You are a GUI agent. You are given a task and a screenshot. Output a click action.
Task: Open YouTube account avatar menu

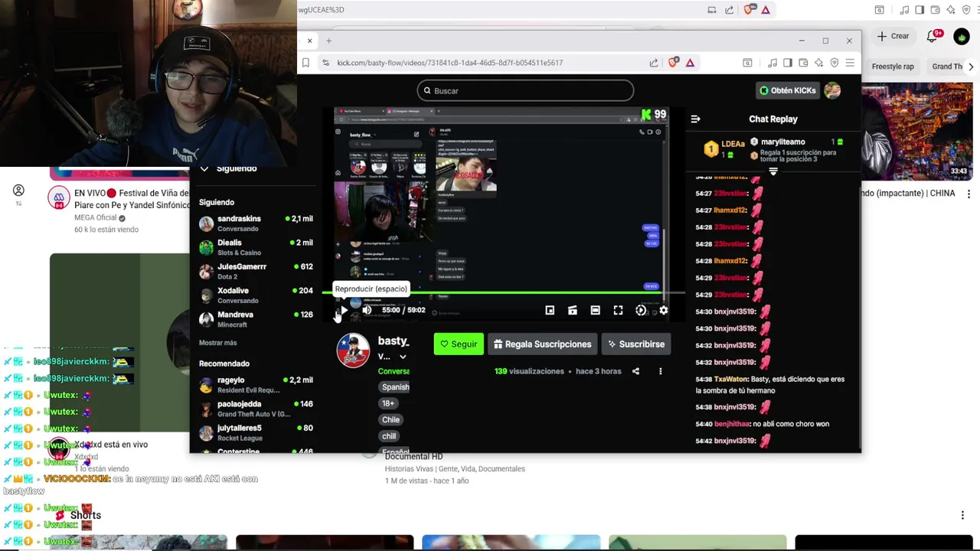962,36
